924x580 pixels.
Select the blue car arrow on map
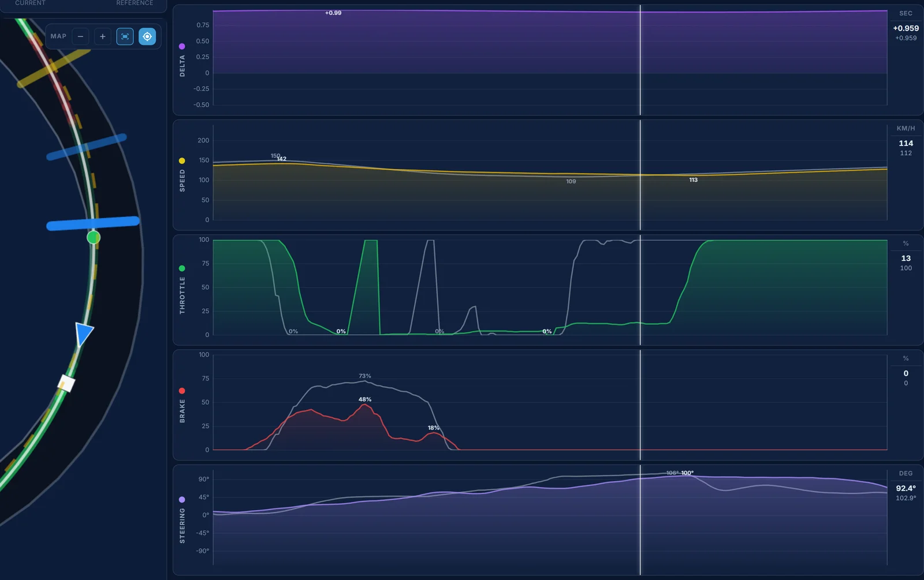[x=84, y=334]
